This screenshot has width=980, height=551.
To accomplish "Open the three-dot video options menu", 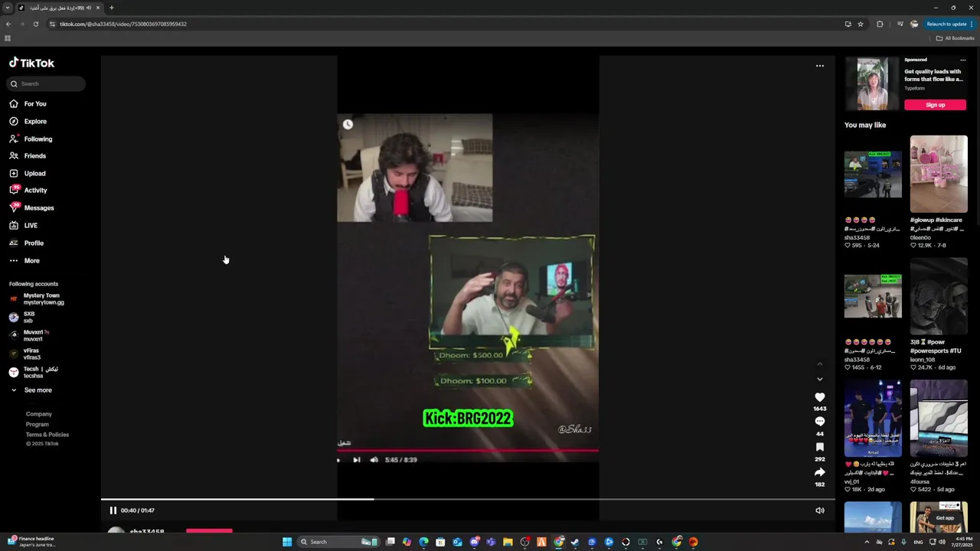I will click(x=820, y=66).
